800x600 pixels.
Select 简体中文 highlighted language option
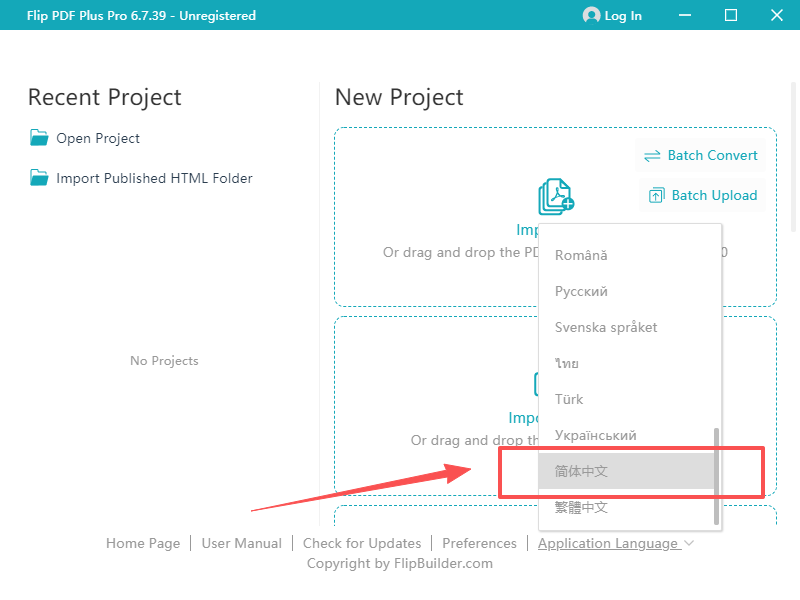581,471
